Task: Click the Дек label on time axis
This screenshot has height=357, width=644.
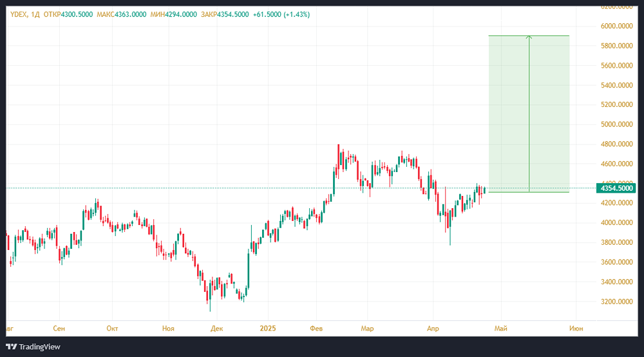Action: point(216,328)
